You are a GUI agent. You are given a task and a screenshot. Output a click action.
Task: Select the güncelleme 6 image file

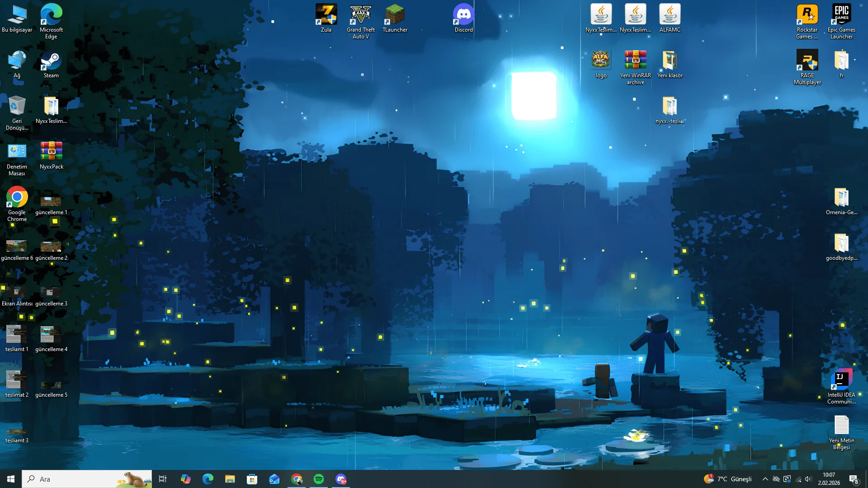(17, 250)
